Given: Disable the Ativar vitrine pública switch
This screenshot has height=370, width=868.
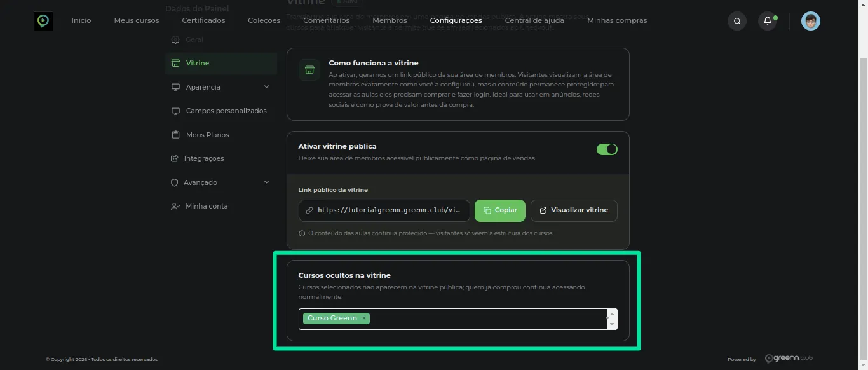Looking at the screenshot, I should (x=607, y=149).
